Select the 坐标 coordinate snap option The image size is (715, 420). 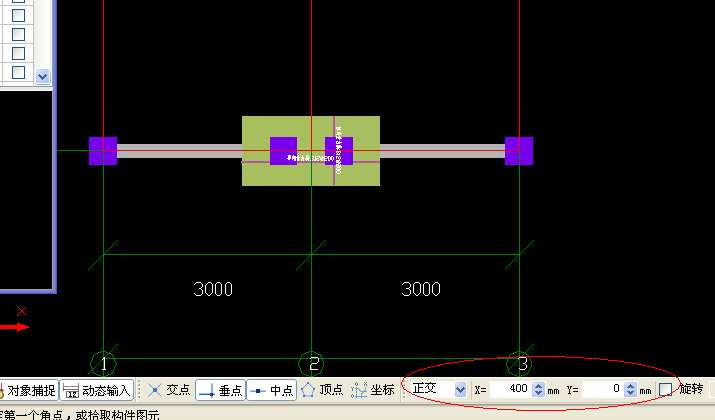[373, 390]
